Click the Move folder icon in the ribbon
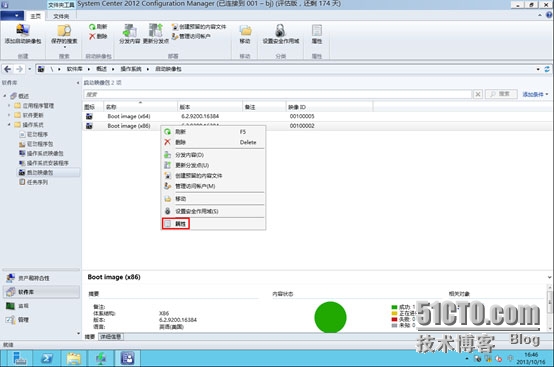The height and width of the screenshot is (367, 554). (x=245, y=31)
